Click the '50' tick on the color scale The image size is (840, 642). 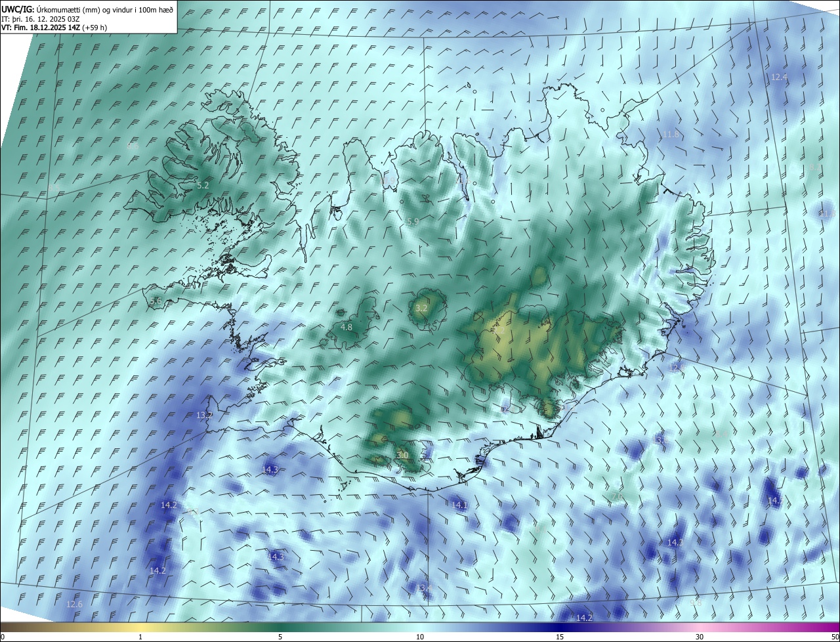[835, 637]
